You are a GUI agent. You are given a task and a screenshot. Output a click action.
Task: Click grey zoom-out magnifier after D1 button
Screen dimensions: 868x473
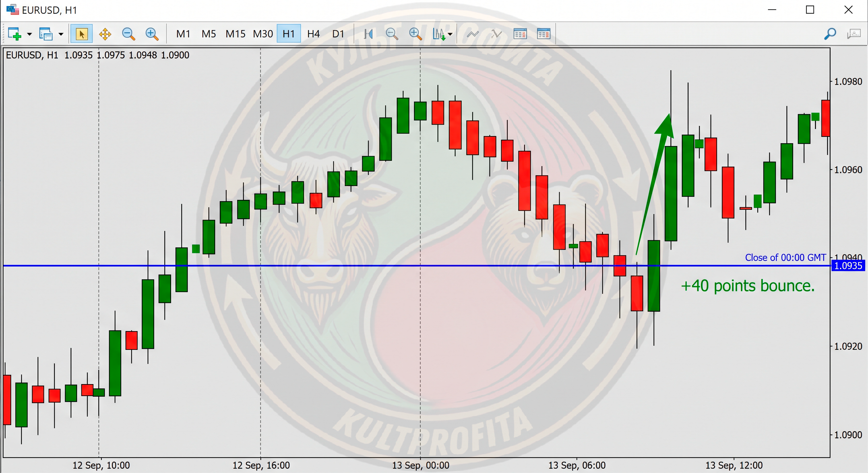(x=391, y=34)
